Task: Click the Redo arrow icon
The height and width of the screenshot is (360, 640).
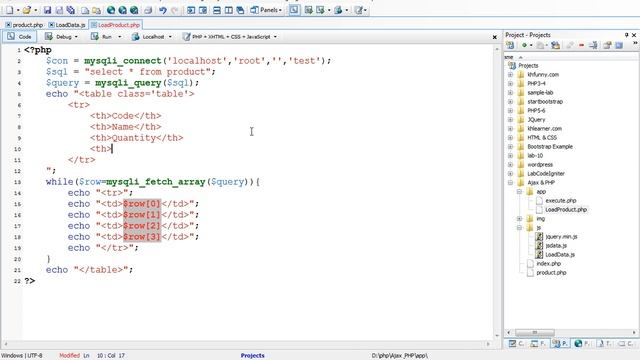Action: point(174,10)
